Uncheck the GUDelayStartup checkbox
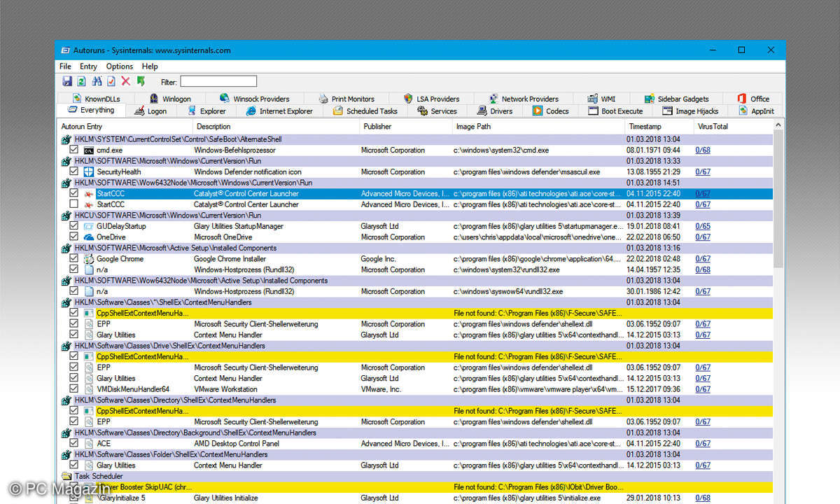Screen dimensions: 840x504 (x=74, y=227)
